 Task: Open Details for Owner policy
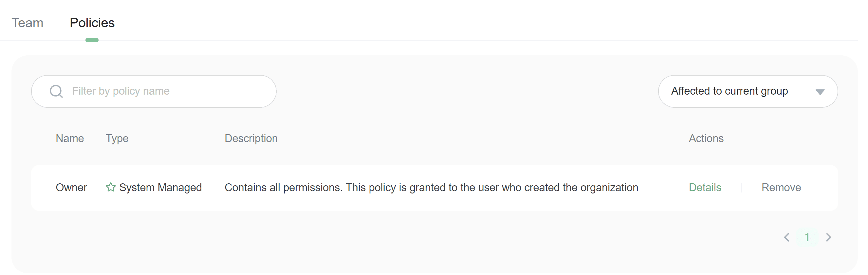point(705,187)
